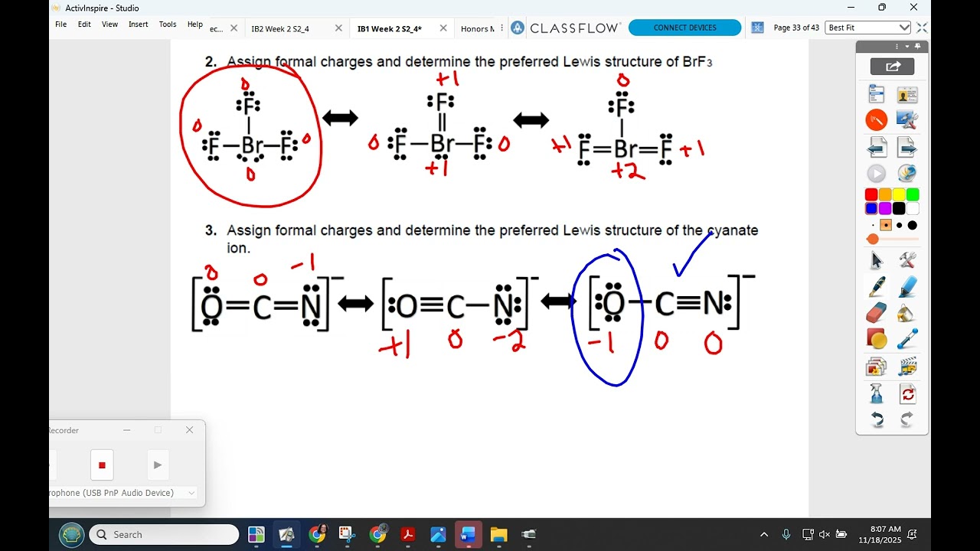Screen dimensions: 980x551
Task: Close the IB2 Week 2 S2_4 tab
Action: point(338,28)
